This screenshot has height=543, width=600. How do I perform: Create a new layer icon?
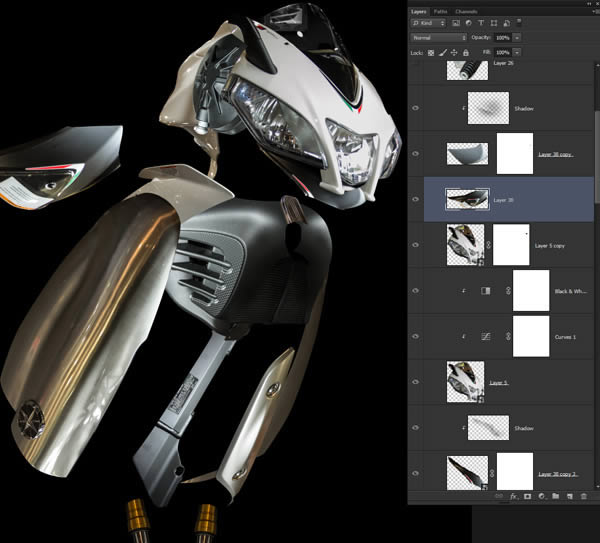(x=569, y=496)
